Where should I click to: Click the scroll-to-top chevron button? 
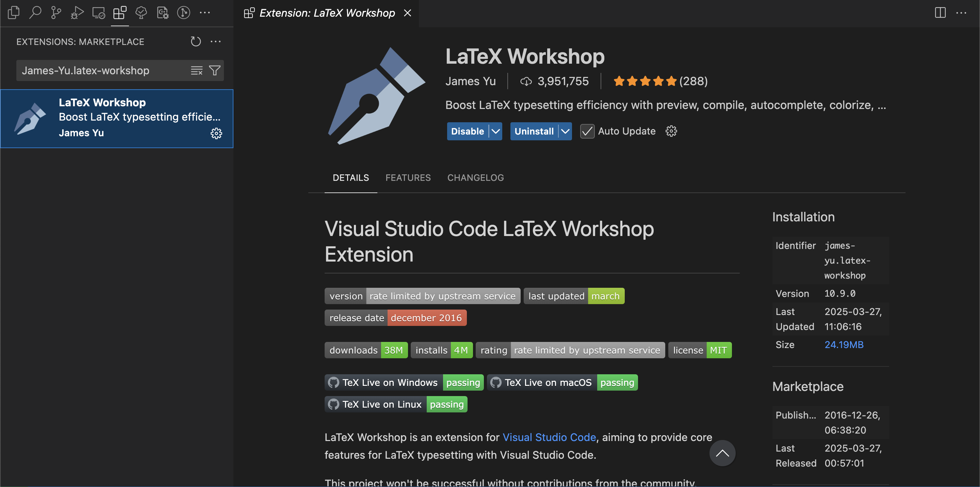(722, 453)
